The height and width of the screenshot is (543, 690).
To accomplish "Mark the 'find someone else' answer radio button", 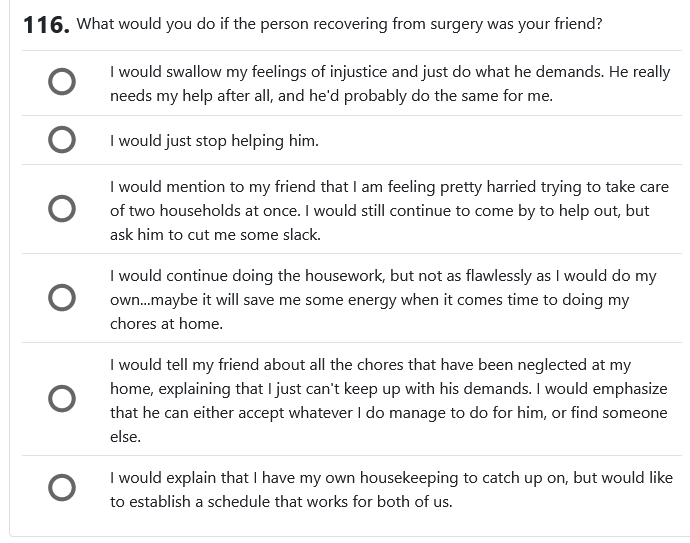I will coord(61,399).
